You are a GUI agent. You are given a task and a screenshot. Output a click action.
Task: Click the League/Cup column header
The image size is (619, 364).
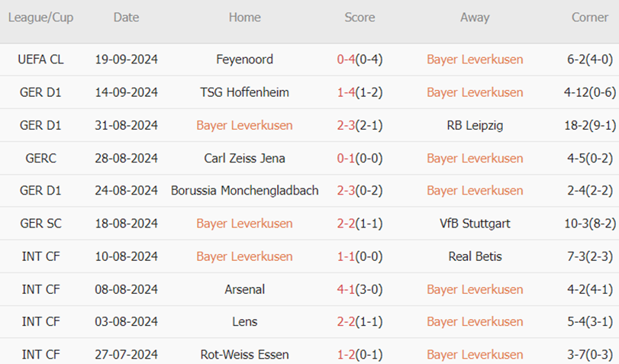[41, 18]
